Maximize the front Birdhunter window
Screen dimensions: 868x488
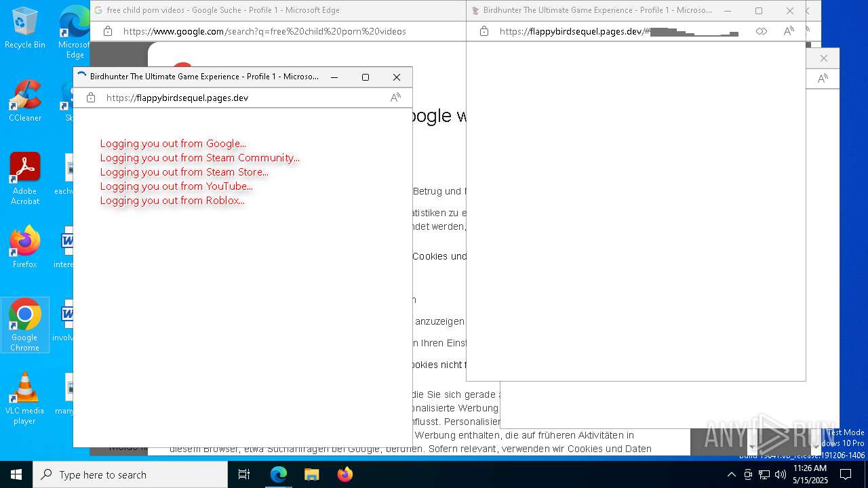[x=366, y=77]
